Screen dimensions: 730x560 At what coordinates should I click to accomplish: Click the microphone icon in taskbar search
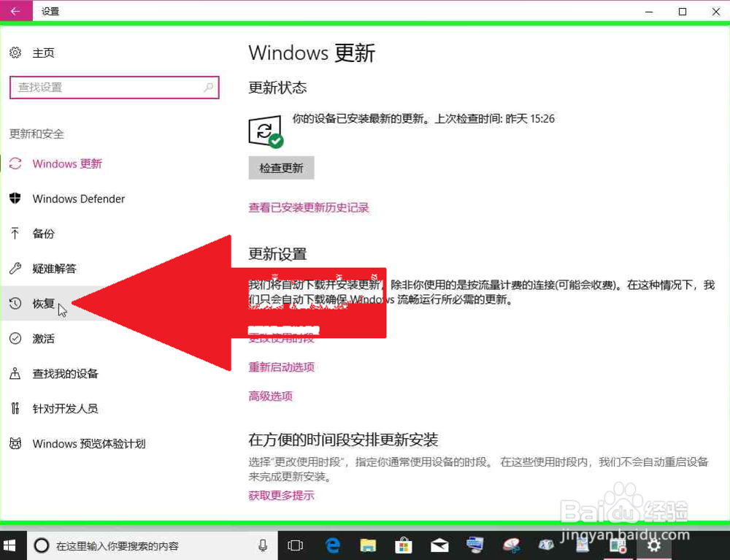(263, 545)
